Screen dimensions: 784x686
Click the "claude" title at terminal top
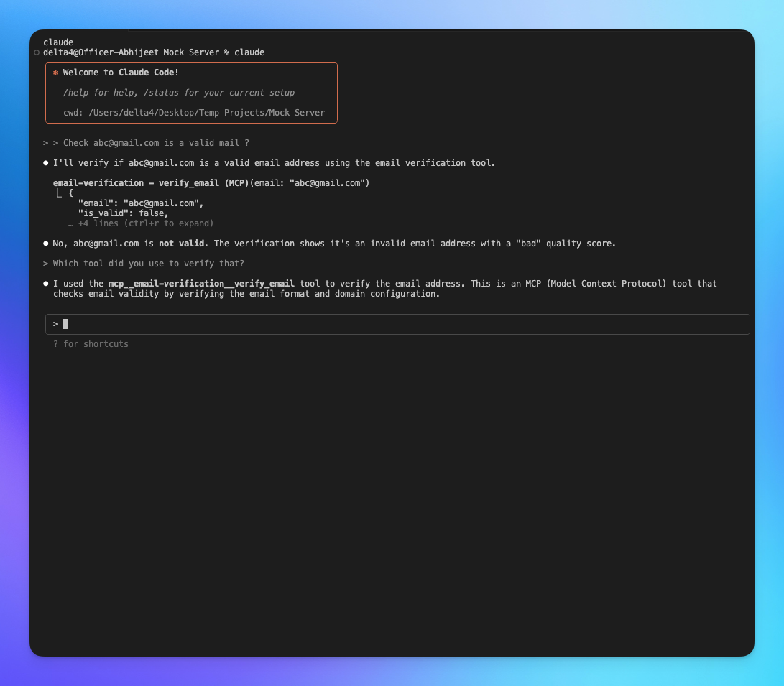[58, 42]
